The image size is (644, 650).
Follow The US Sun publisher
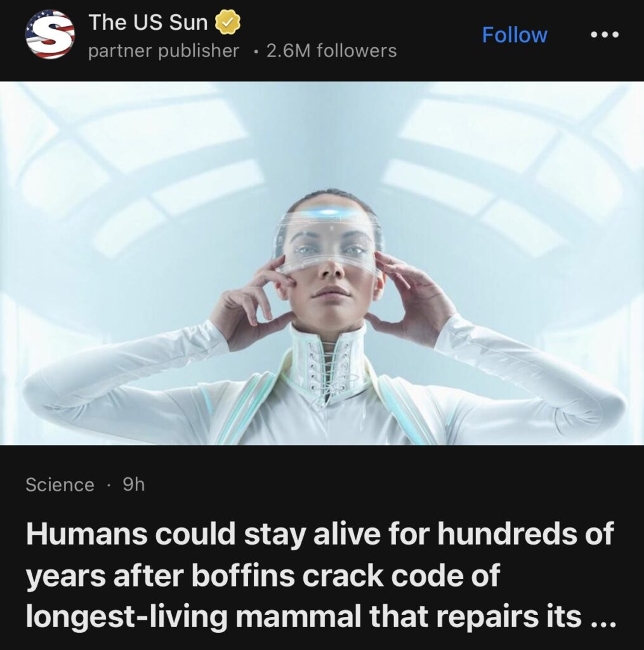[515, 35]
